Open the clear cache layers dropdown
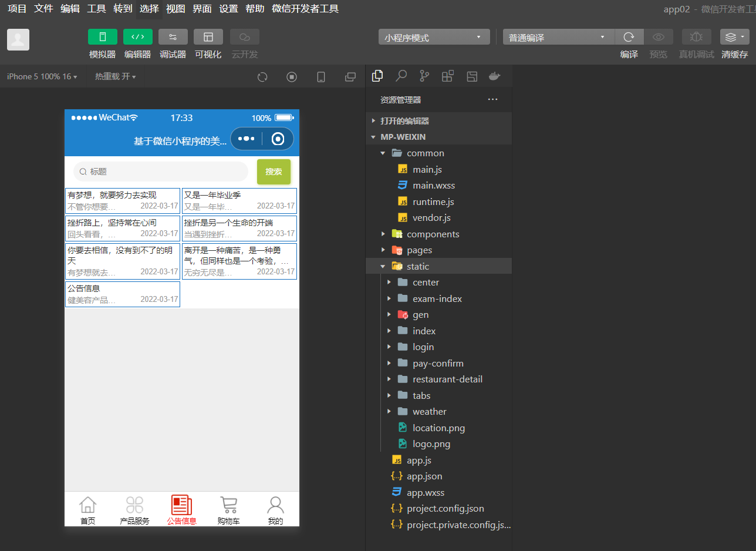Image resolution: width=756 pixels, height=551 pixels. (735, 37)
